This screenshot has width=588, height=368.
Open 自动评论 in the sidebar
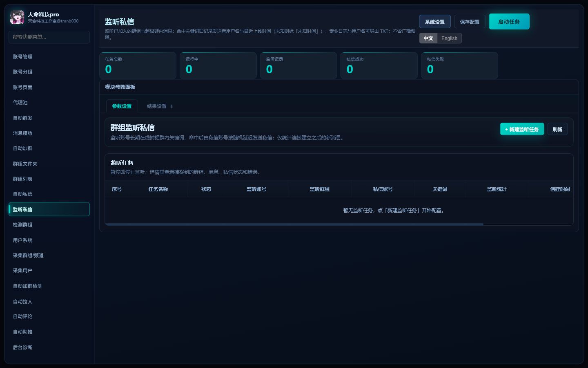tap(49, 316)
